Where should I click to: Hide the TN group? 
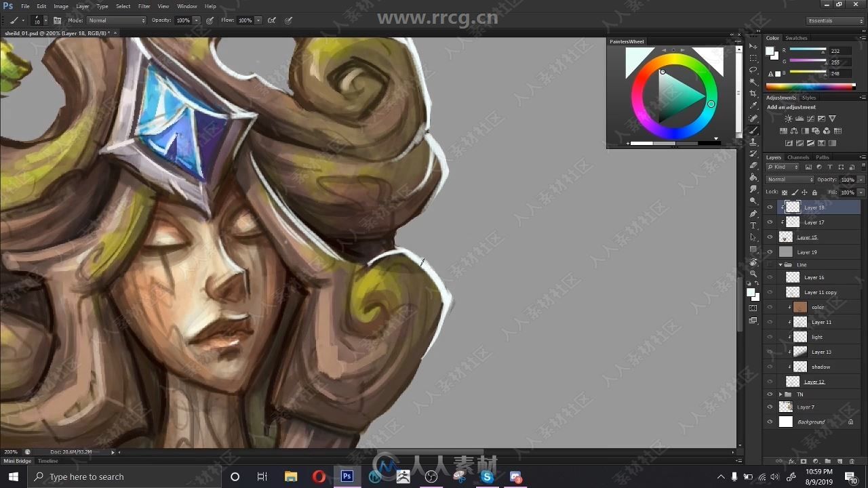tap(770, 394)
